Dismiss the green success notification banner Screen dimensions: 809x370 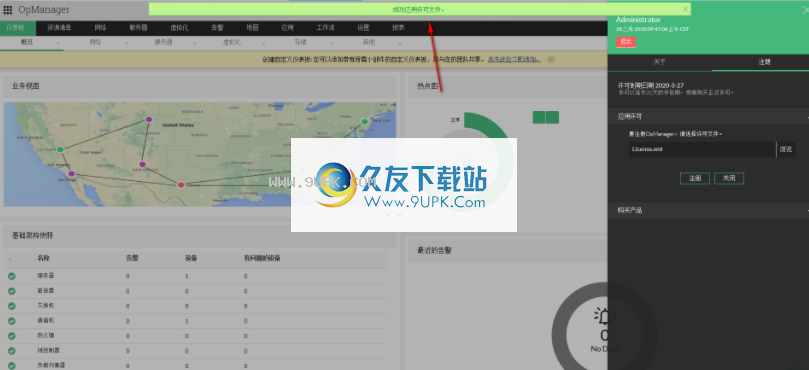685,9
